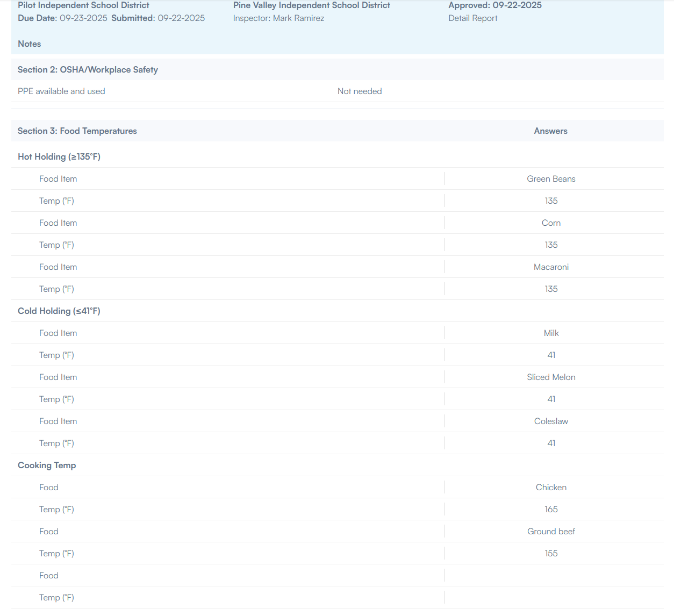Image resolution: width=674 pixels, height=616 pixels.
Task: Select the Detail Report label
Action: 472,18
